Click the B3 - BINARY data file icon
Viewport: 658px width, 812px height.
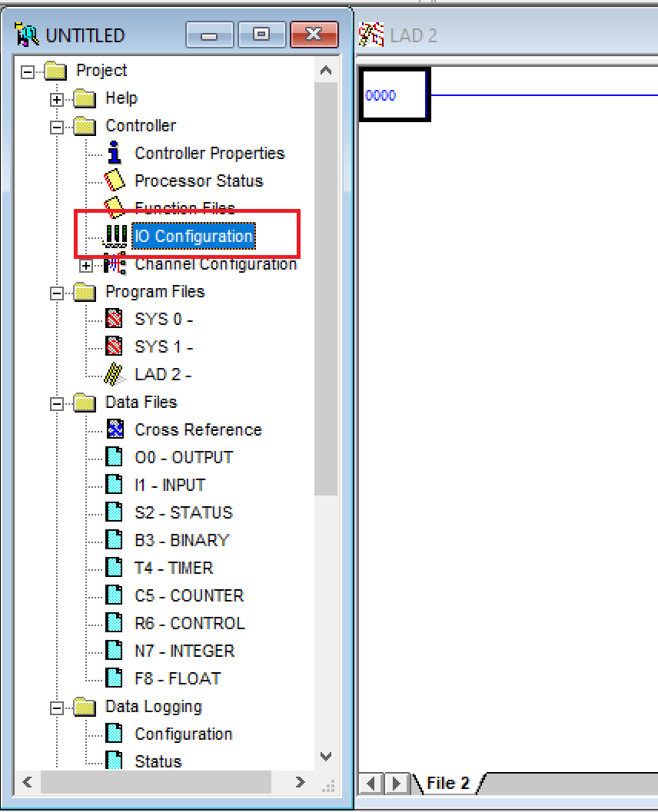pos(114,539)
